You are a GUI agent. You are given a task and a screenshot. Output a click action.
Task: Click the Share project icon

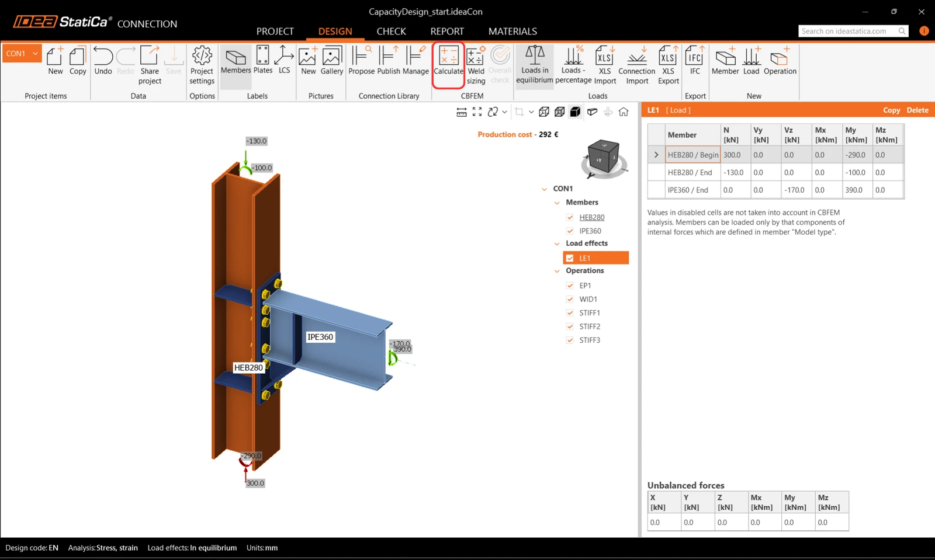[150, 64]
